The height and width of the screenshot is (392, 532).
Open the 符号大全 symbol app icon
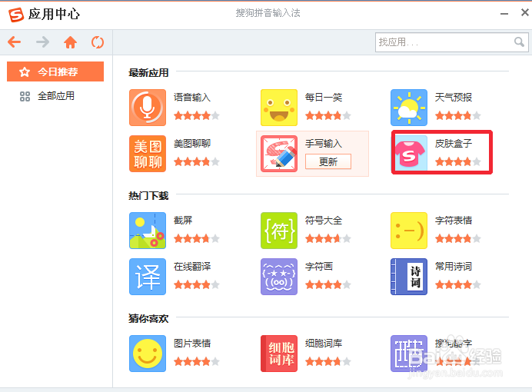point(279,231)
